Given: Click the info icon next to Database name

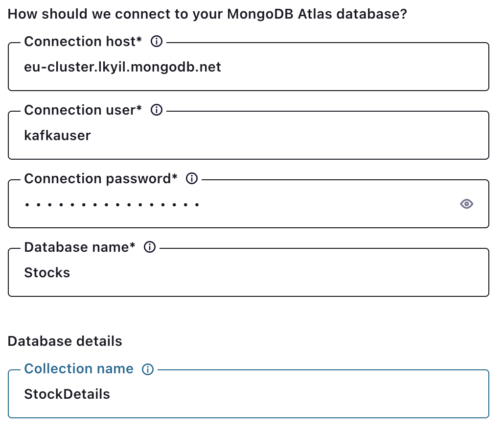Looking at the screenshot, I should 150,247.
